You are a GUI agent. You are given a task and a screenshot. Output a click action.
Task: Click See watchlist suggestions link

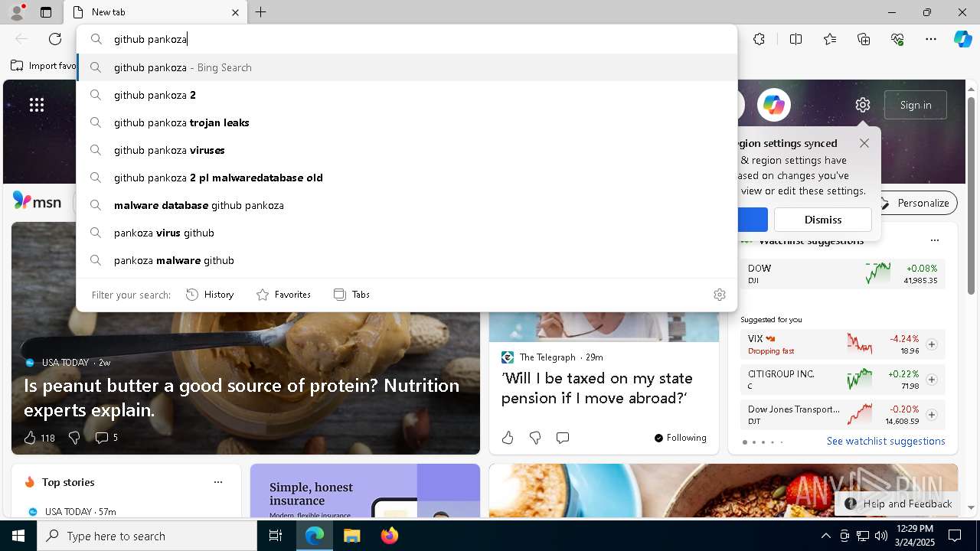pyautogui.click(x=886, y=441)
